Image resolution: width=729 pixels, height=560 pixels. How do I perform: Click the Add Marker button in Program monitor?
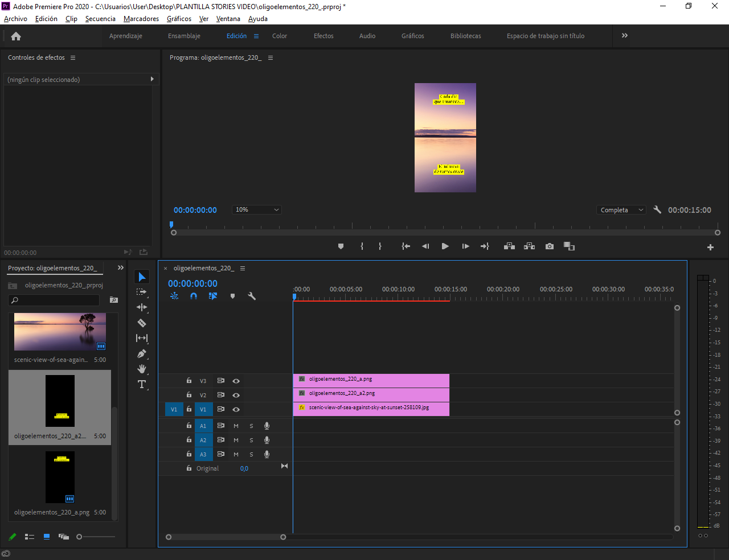click(341, 246)
